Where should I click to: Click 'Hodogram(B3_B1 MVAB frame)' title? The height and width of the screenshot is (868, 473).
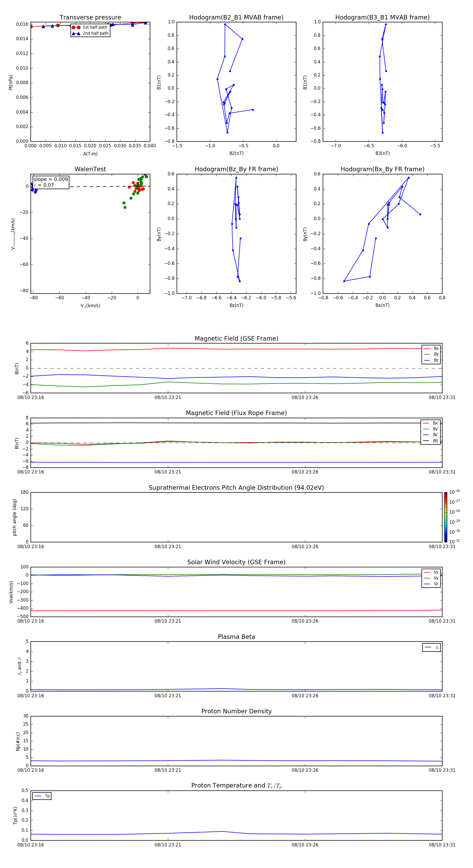click(382, 18)
